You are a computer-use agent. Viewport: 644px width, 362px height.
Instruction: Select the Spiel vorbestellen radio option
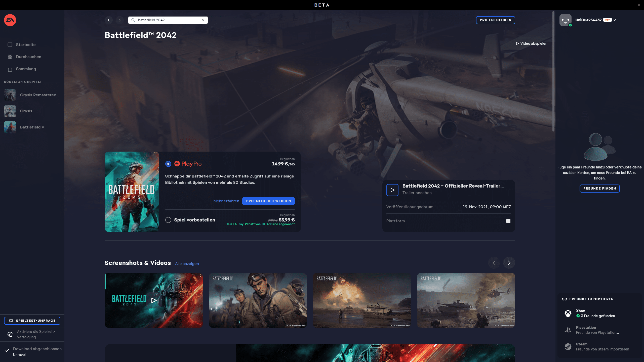coord(168,220)
